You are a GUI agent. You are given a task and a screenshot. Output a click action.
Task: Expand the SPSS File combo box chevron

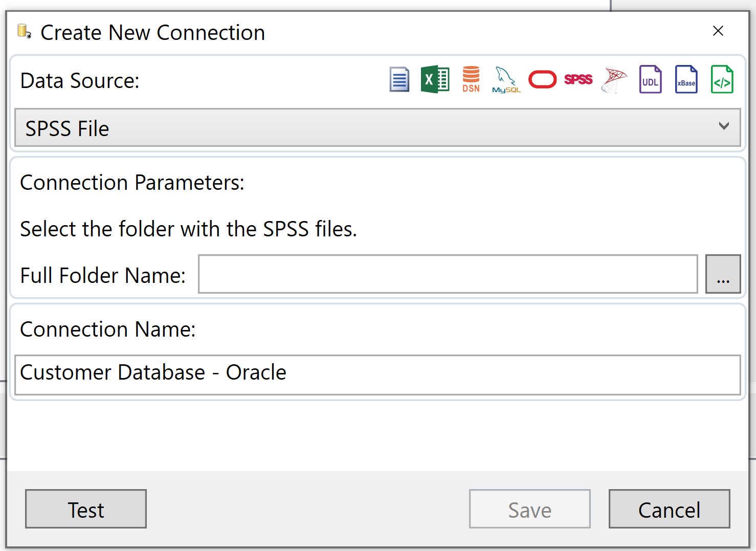pos(723,126)
